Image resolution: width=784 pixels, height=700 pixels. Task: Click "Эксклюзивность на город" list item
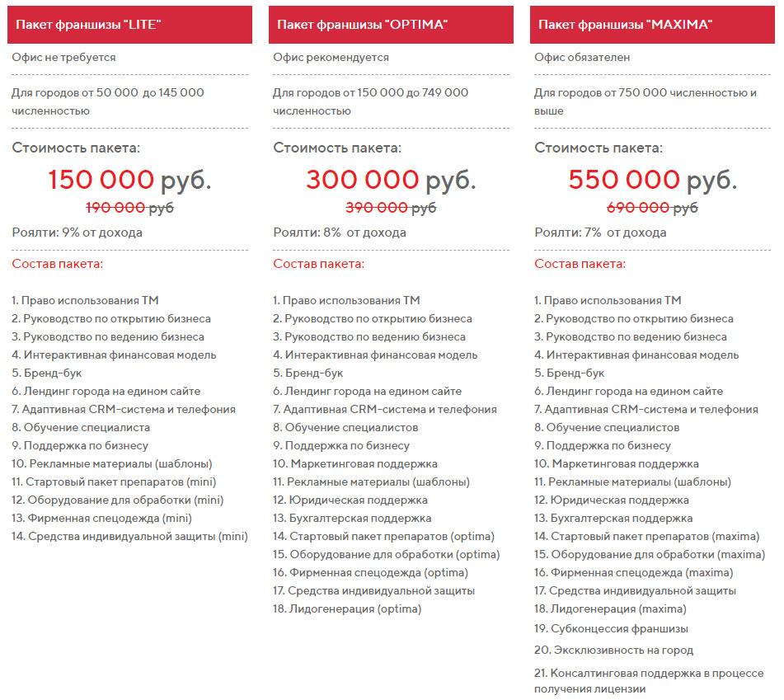pos(613,650)
